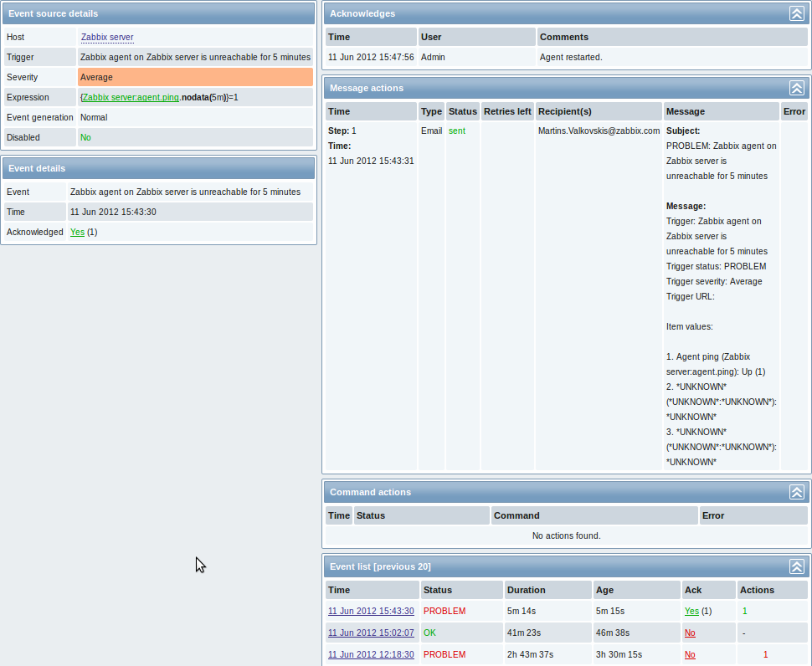Click the green 'sent' status
Image resolution: width=812 pixels, height=666 pixels.
tap(457, 131)
